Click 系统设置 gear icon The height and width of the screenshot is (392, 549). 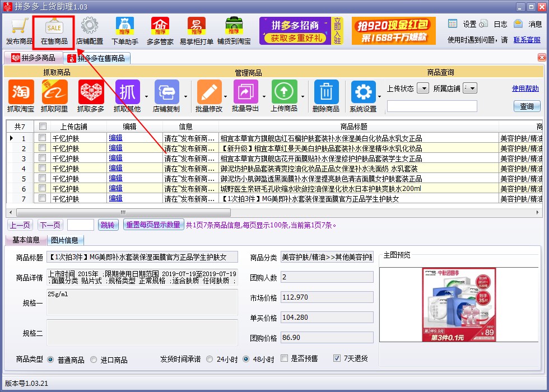(363, 96)
